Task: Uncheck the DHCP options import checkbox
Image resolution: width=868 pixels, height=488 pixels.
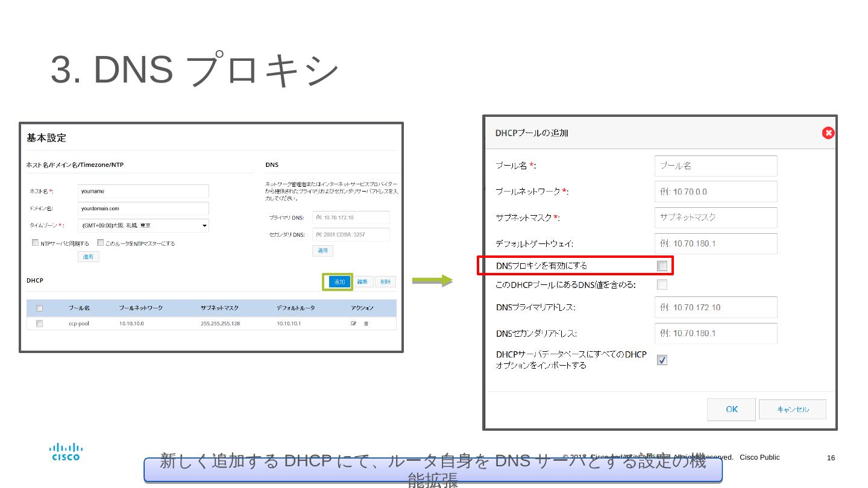Action: (662, 360)
